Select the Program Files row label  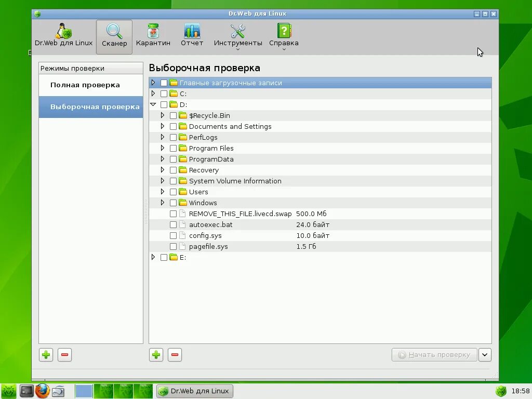[211, 148]
